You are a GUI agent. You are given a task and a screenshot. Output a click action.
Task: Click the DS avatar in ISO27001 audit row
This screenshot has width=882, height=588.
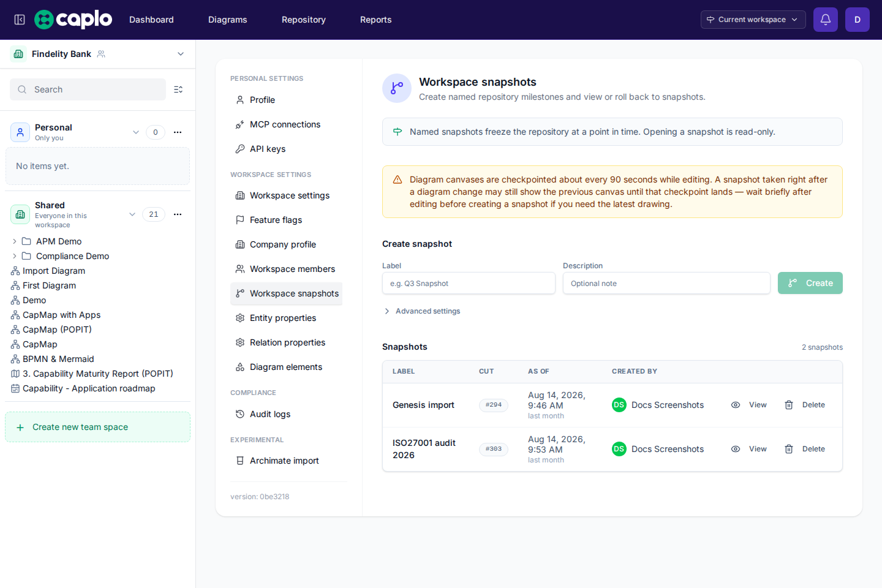click(x=619, y=449)
